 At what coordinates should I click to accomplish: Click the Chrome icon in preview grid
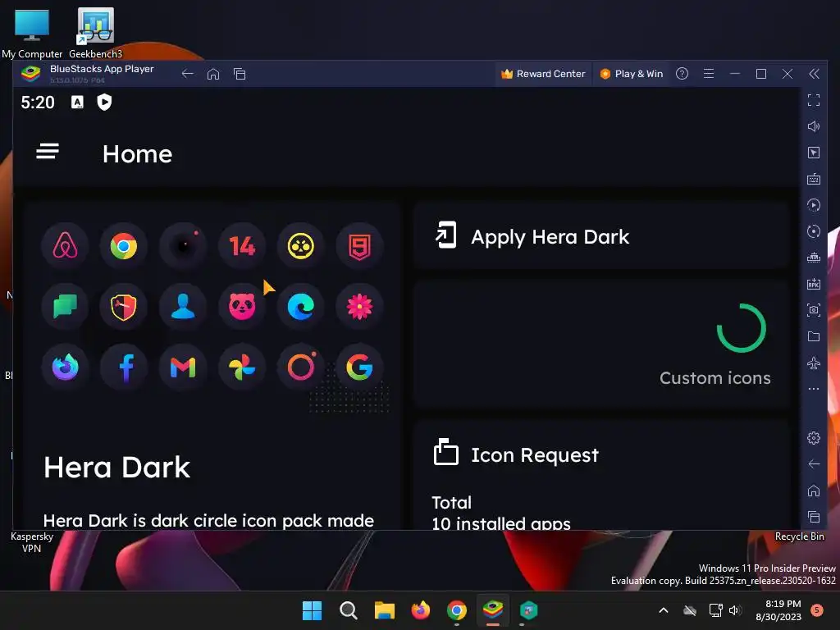[124, 246]
